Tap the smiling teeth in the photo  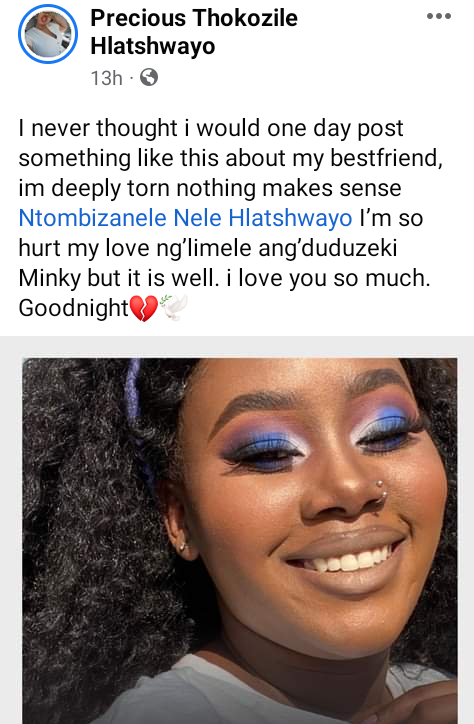pyautogui.click(x=349, y=559)
